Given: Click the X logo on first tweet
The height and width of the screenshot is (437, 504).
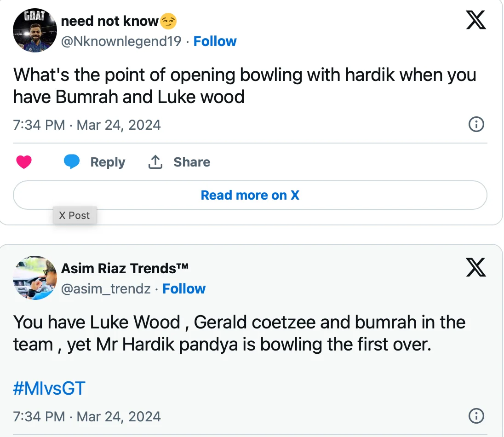Looking at the screenshot, I should 476,20.
